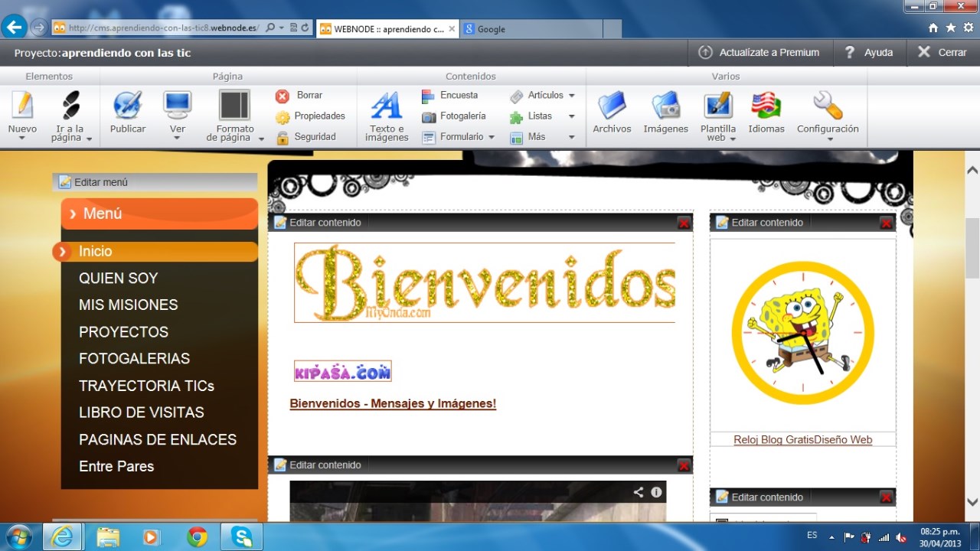Open the Configuración tools icon
980x551 pixels.
(828, 105)
